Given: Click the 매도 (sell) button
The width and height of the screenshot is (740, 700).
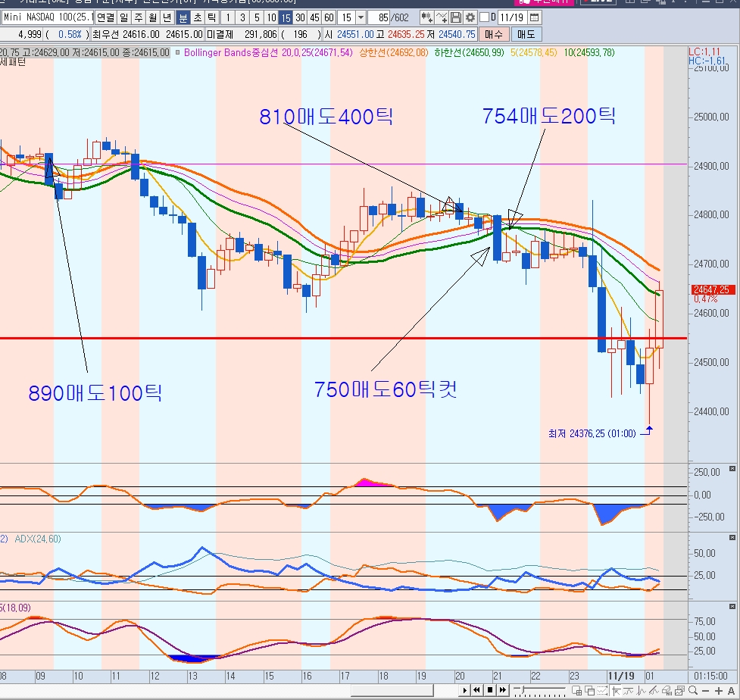Looking at the screenshot, I should [x=526, y=34].
